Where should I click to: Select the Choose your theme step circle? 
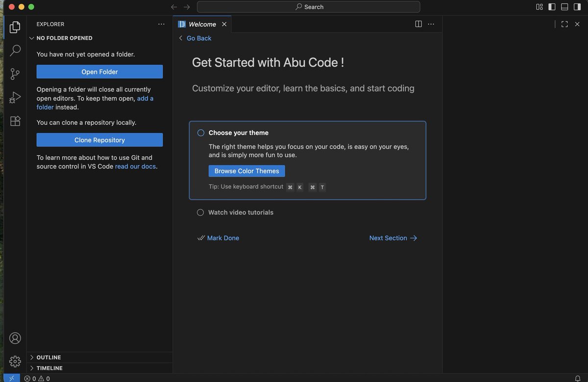pyautogui.click(x=201, y=133)
